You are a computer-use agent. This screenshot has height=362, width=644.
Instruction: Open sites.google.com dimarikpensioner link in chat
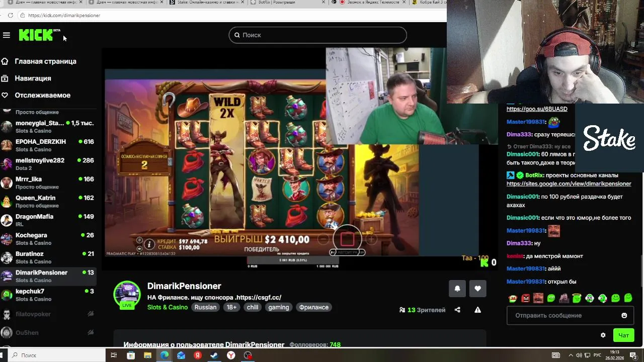coord(569,184)
